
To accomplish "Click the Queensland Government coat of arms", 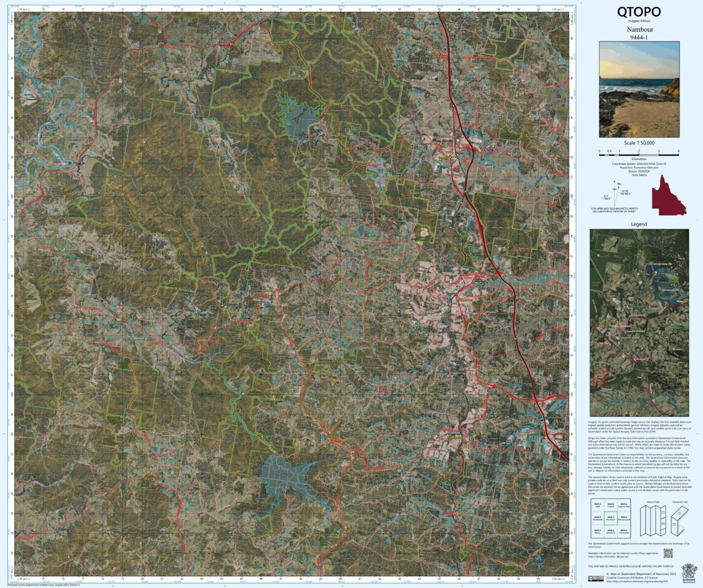I will click(x=689, y=573).
